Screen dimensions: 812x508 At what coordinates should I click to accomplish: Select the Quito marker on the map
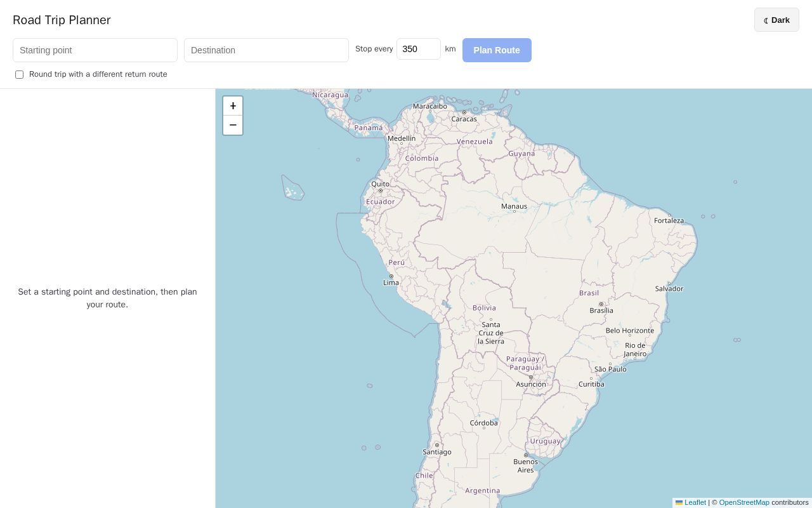coord(381,190)
